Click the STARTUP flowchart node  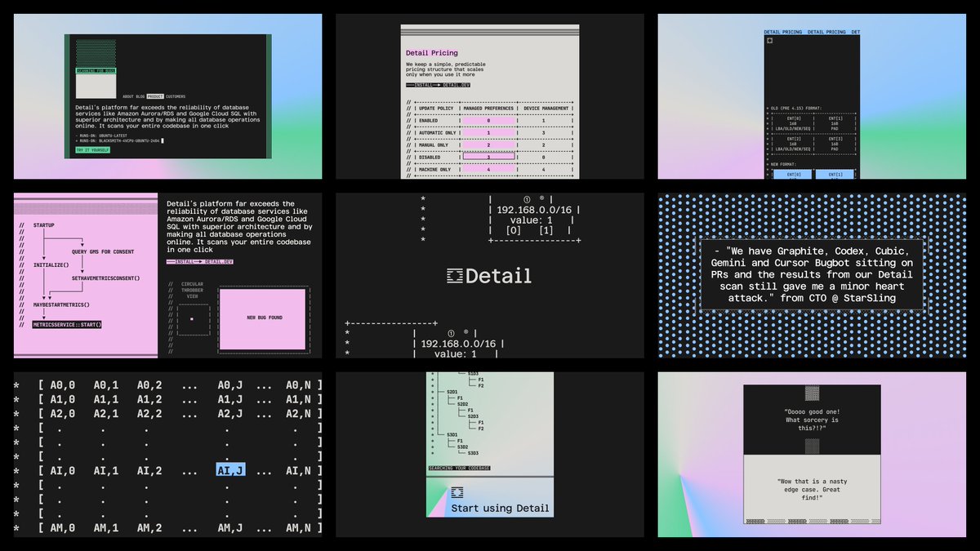coord(43,224)
